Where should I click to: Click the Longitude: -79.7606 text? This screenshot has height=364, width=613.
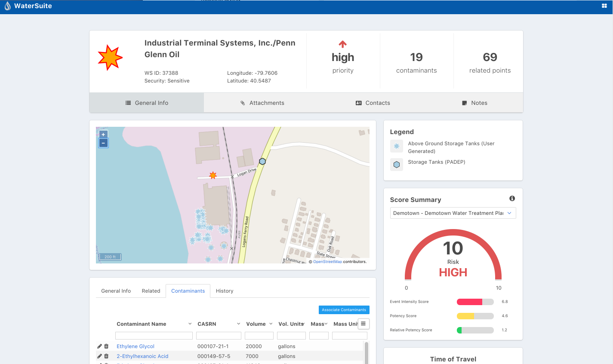pos(253,73)
